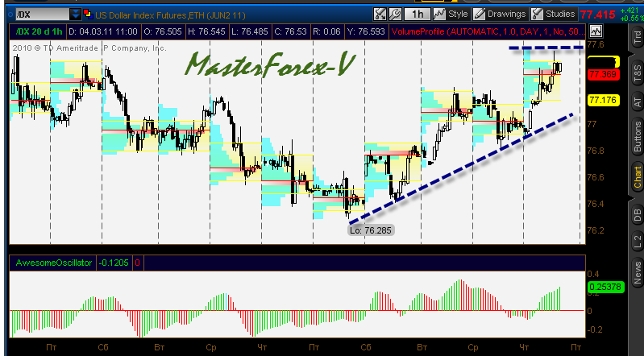Click the flask icon for Studies

point(537,14)
